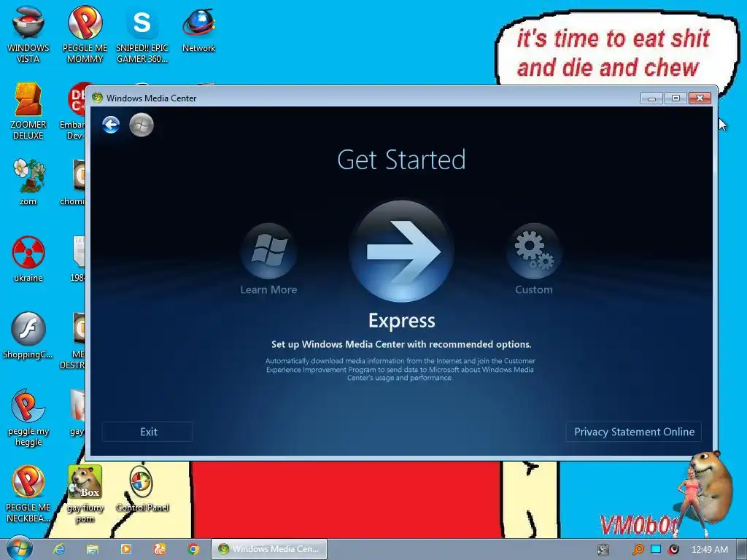Open the Windows Start orb
747x560 pixels.
coord(18,549)
